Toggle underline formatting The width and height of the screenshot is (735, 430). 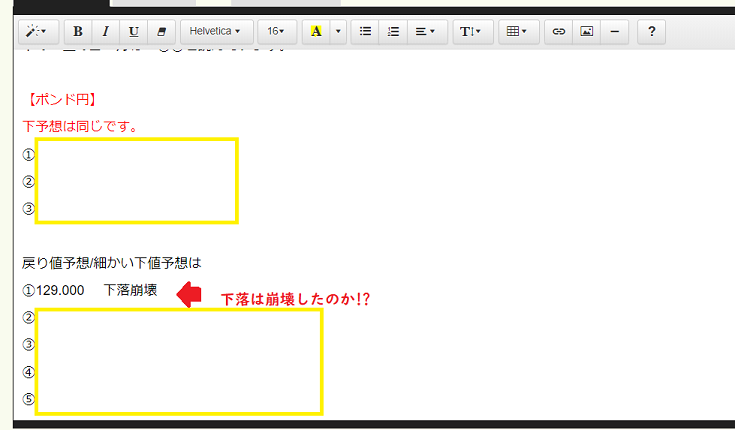pos(134,31)
